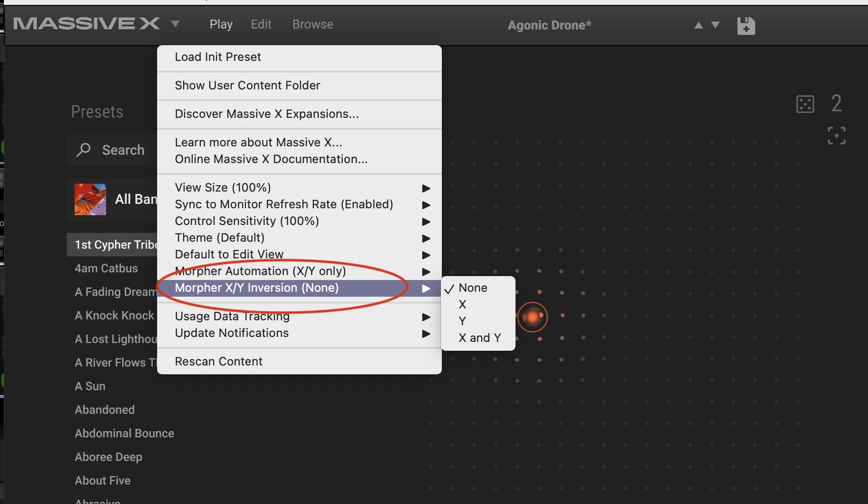Screen dimensions: 868x504
Task: Select the Abdominal Bounce preset
Action: click(x=124, y=433)
